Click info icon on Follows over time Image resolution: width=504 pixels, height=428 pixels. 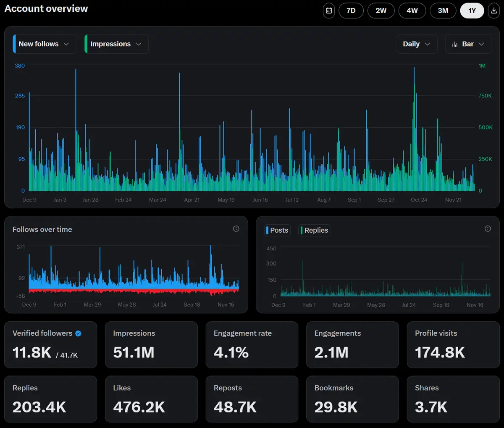click(x=236, y=228)
